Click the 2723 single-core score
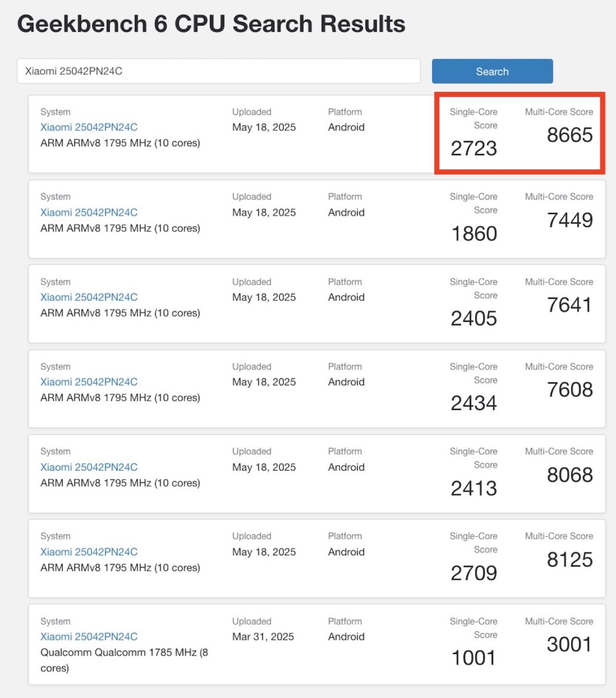The image size is (616, 698). point(473,148)
